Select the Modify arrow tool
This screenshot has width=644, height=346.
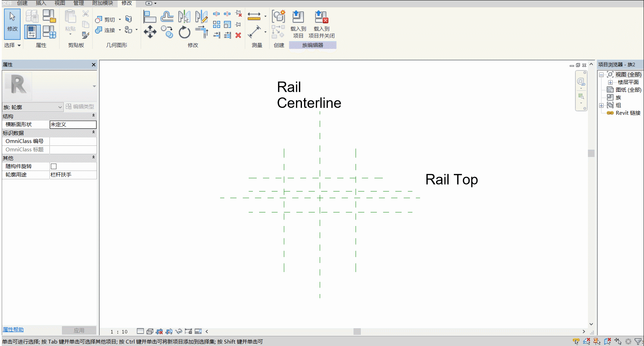click(13, 23)
